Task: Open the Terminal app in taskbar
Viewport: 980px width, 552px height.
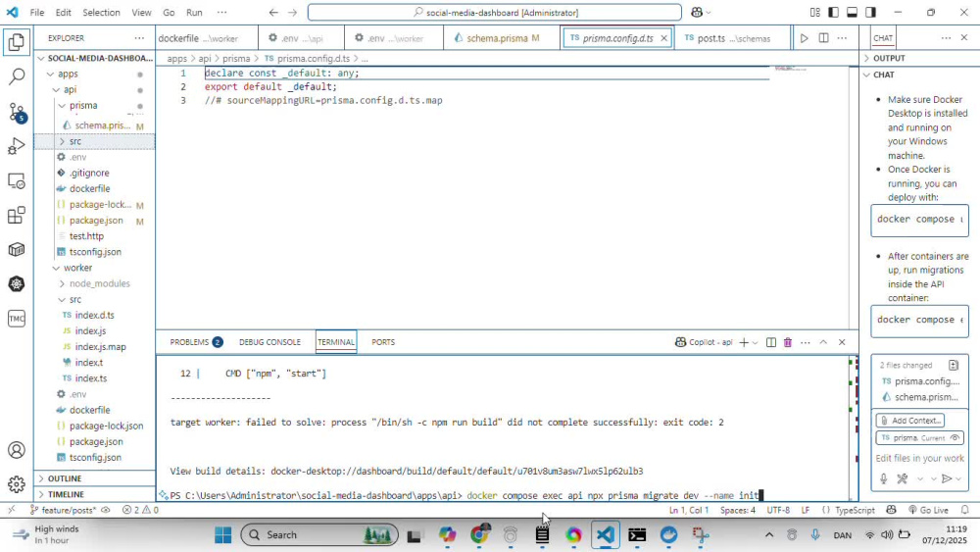Action: 637,535
